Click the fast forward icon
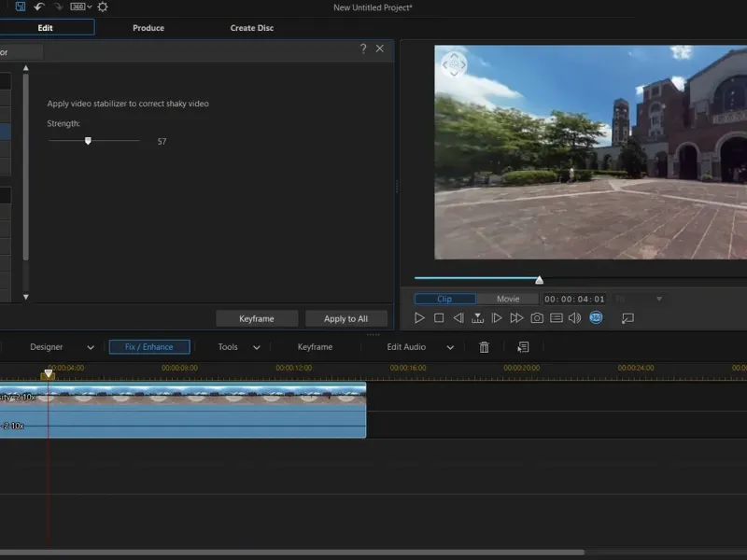747x560 pixels. (516, 318)
